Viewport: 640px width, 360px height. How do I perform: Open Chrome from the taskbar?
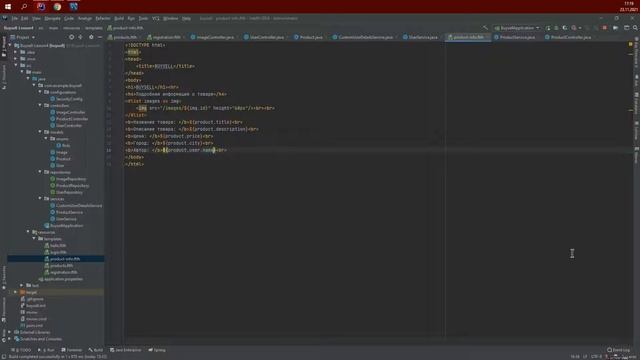tap(57, 7)
